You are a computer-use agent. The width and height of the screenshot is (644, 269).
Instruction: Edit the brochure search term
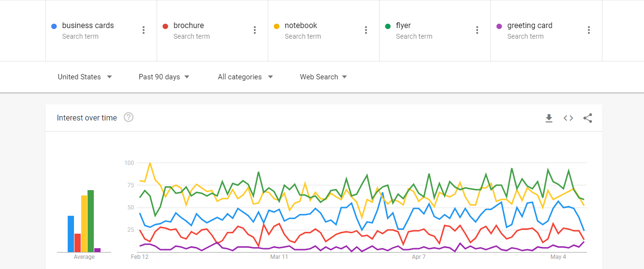pyautogui.click(x=189, y=26)
